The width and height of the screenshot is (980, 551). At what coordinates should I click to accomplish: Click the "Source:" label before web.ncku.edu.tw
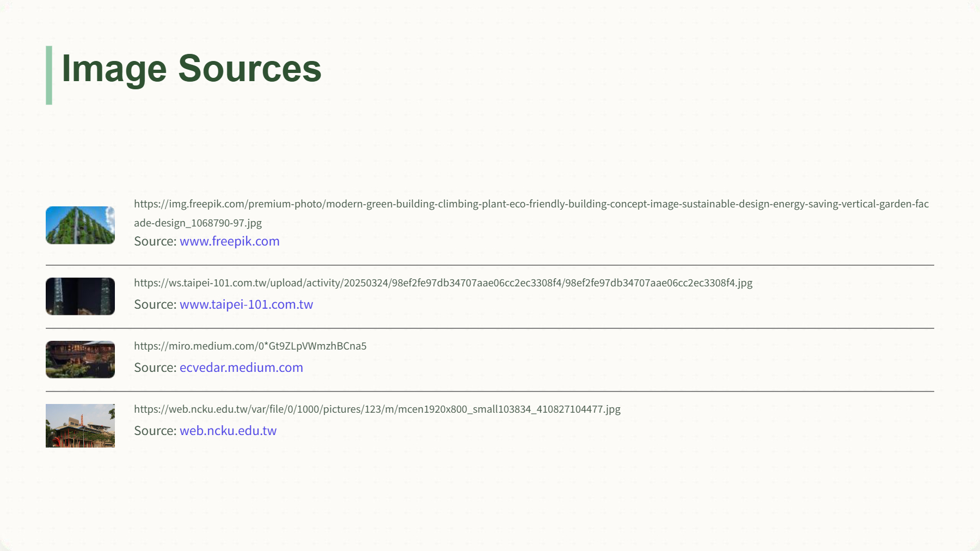(x=155, y=431)
